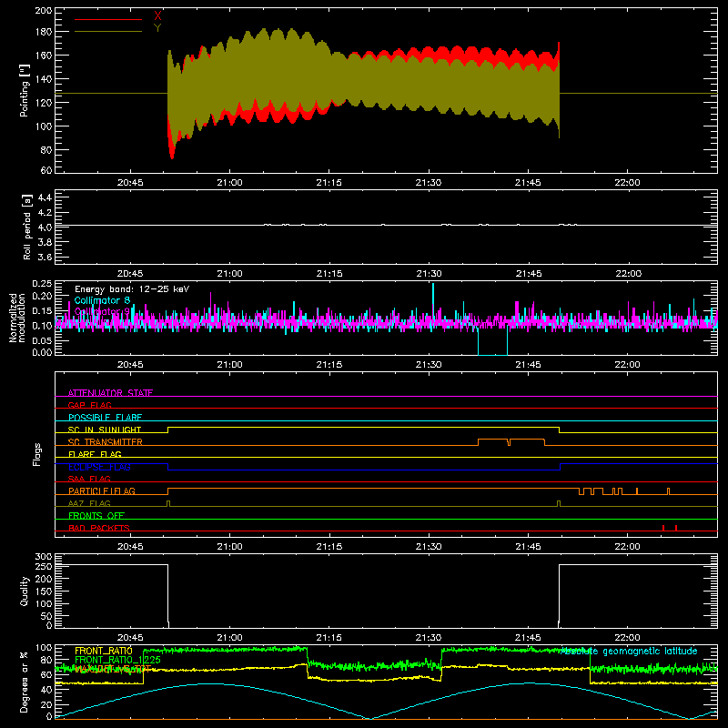Click the GAP_FLAG label
Viewport: 728px width, 728px height.
point(89,405)
